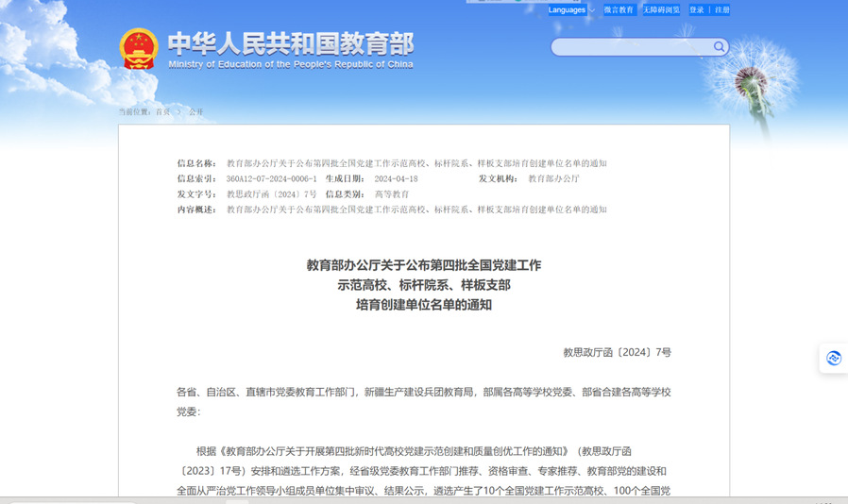Click the document number 教思政厅函〔2024〕7号
848x504 pixels.
tap(617, 352)
